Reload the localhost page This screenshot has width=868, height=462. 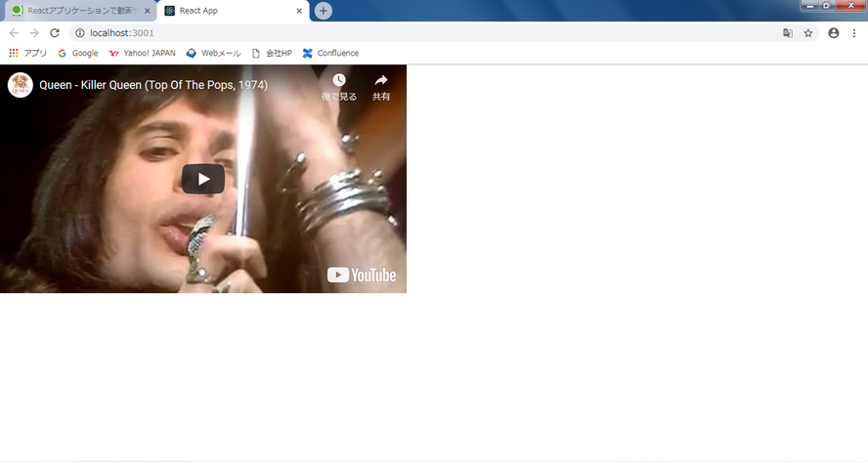click(55, 33)
